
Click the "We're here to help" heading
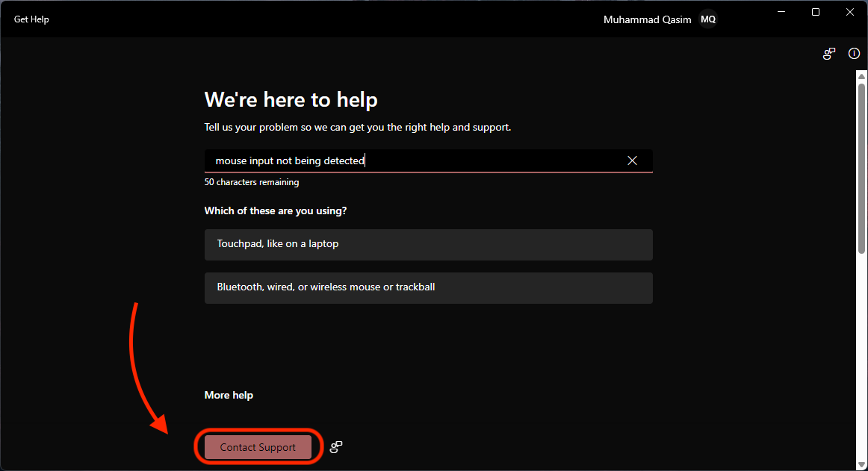291,100
